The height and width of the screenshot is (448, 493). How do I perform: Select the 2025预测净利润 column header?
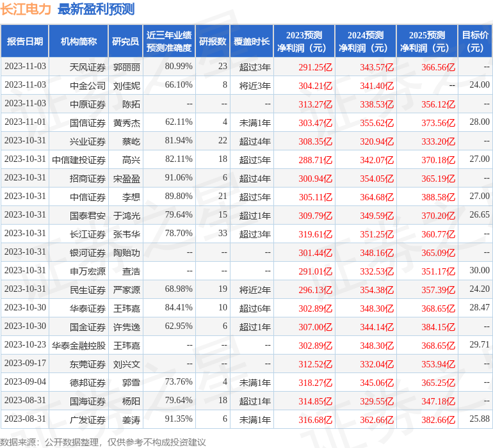pyautogui.click(x=427, y=41)
